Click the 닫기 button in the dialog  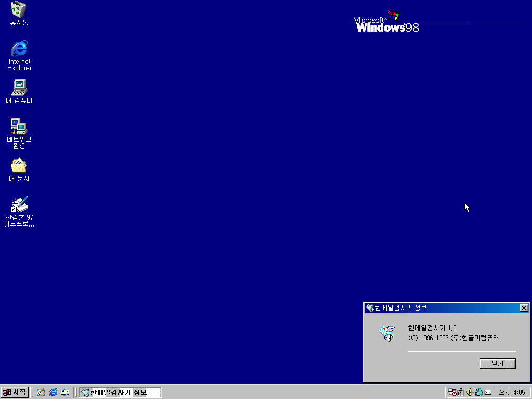(x=497, y=364)
